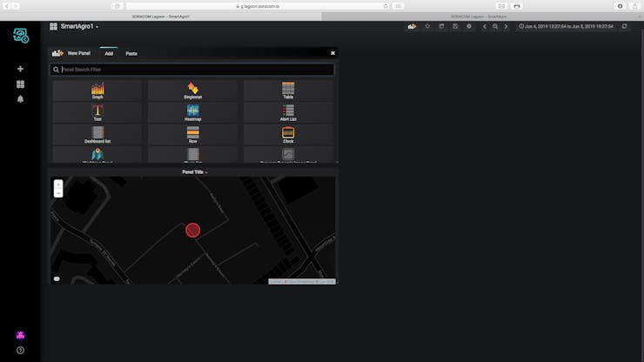Choose the Clock panel type
This screenshot has width=644, height=362.
(x=288, y=135)
